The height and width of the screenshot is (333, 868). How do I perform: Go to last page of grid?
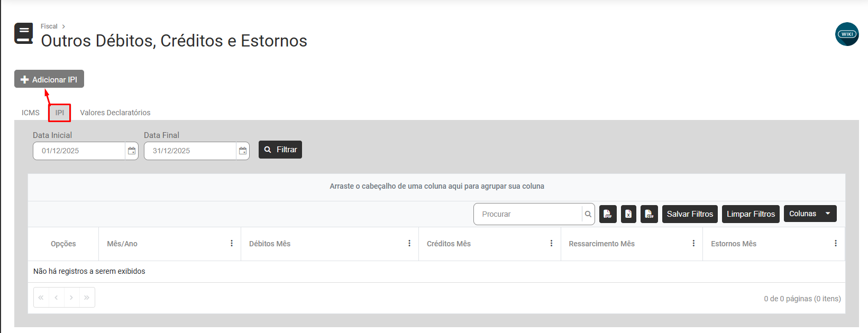tap(87, 298)
